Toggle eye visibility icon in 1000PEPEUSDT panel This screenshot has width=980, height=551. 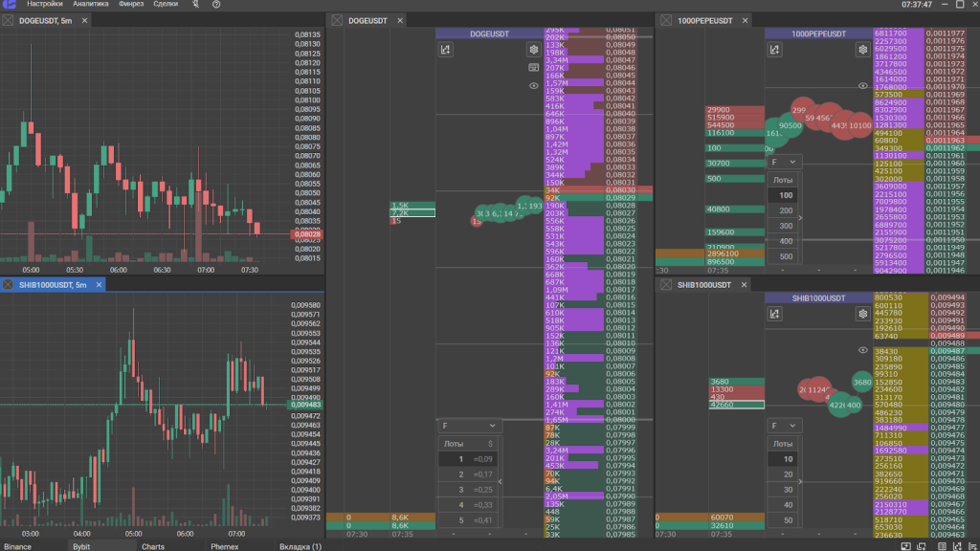coord(863,86)
